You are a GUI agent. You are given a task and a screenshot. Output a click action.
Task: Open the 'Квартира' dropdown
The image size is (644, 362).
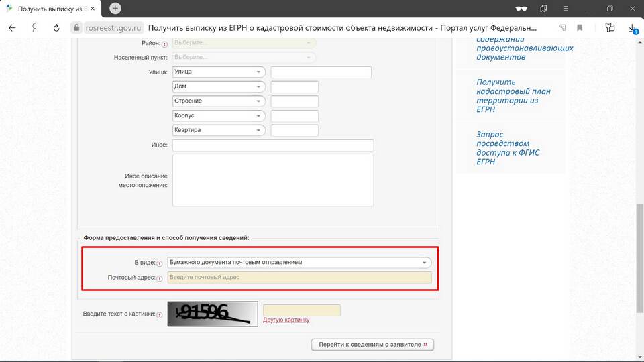click(x=219, y=130)
